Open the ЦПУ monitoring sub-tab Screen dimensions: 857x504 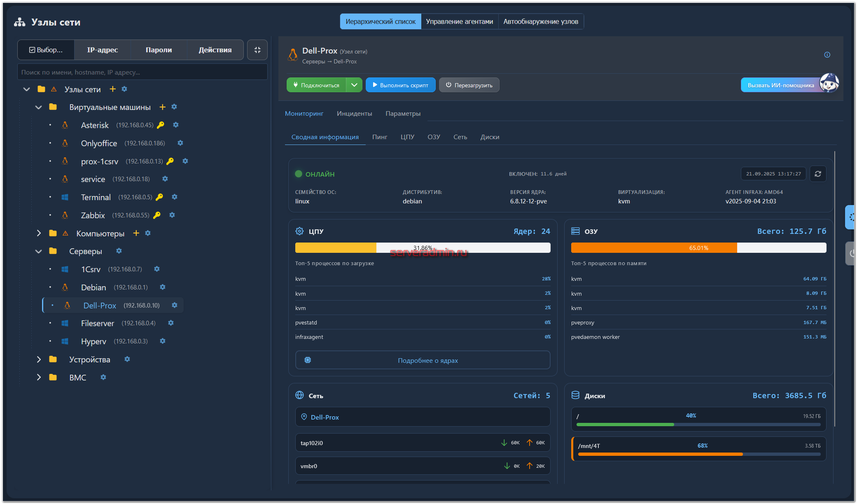click(407, 137)
